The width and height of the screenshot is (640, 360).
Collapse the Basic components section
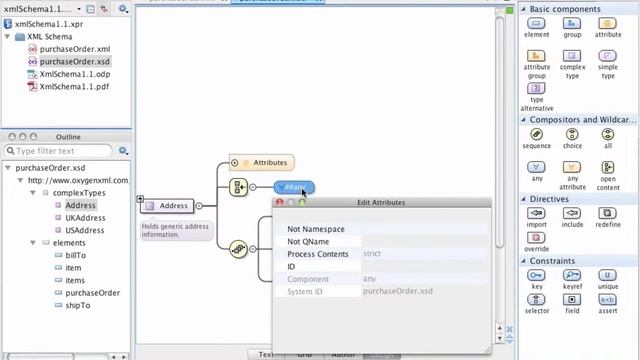pyautogui.click(x=524, y=9)
